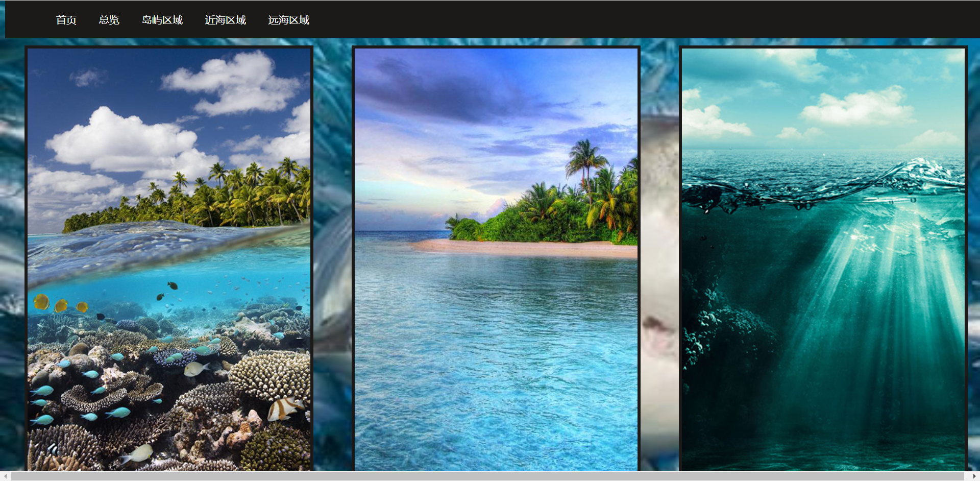Click the left arrow of horizontal scrollbar

pyautogui.click(x=5, y=476)
